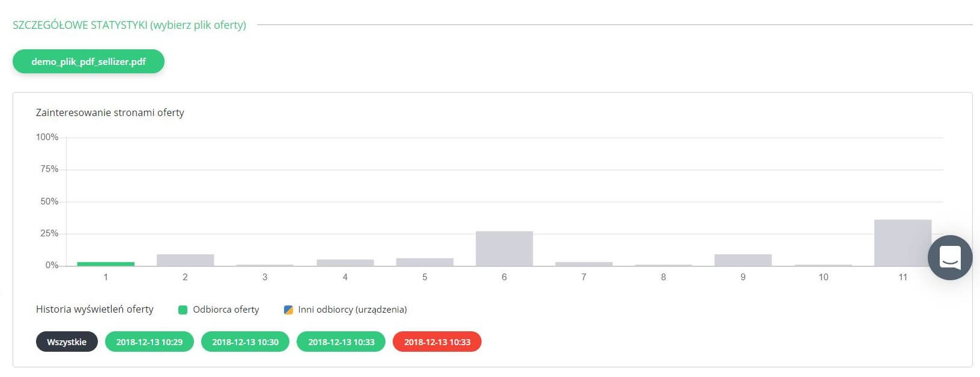Select the demo_plik_pdf_sellizer.pdf file button

coord(88,61)
